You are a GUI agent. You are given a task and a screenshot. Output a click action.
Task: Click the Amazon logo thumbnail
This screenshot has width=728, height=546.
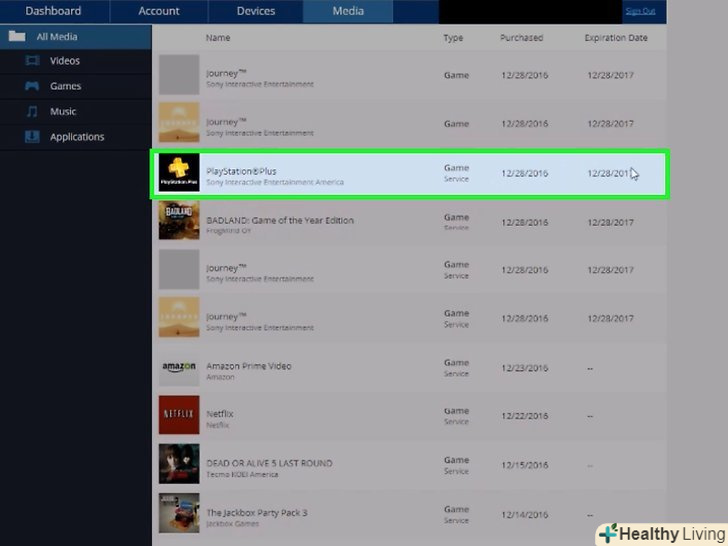(179, 367)
